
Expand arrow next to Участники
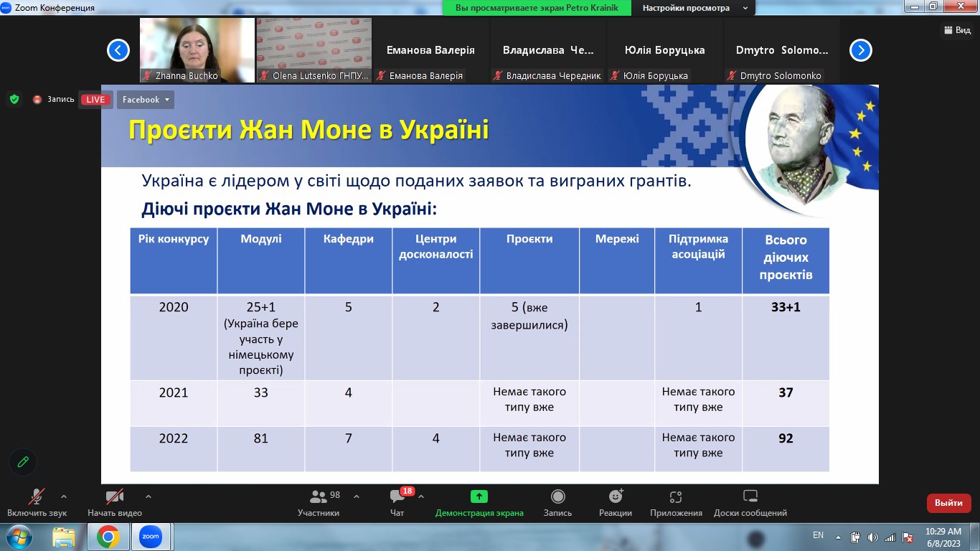[357, 496]
